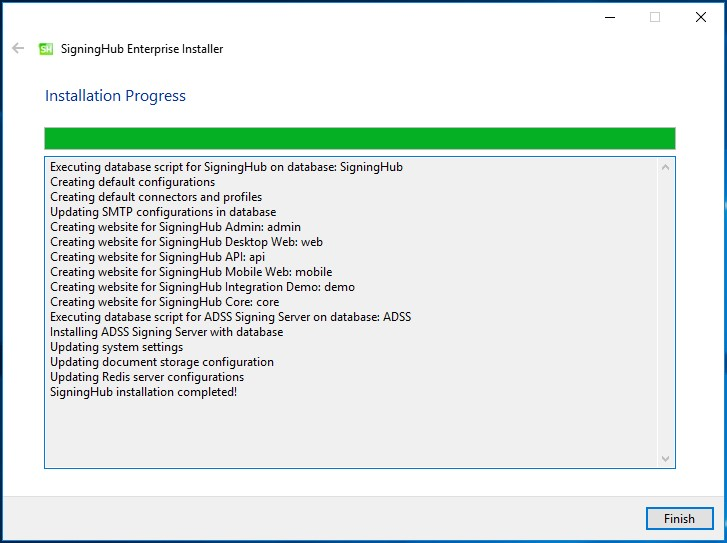
Task: Go back using the arrow icon
Action: pyautogui.click(x=18, y=48)
